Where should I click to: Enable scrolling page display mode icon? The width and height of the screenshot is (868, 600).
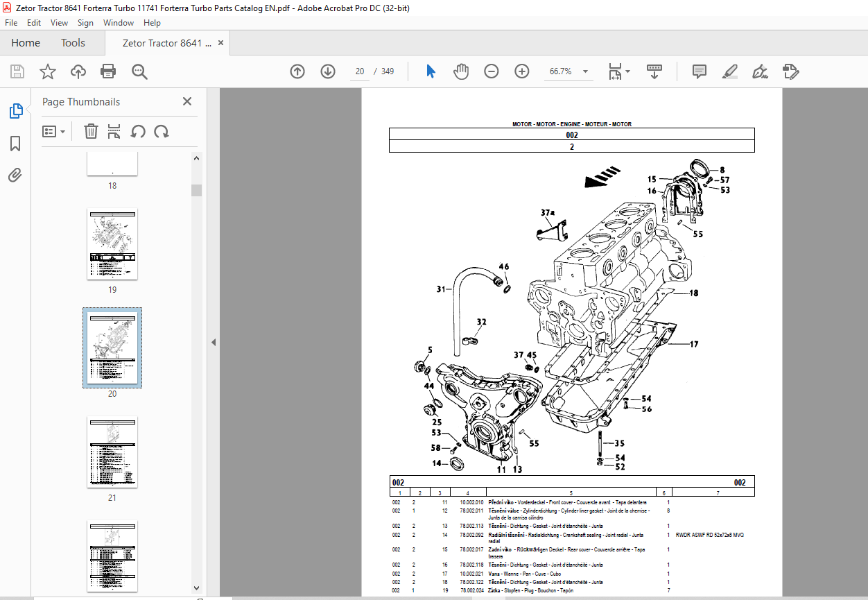point(654,71)
